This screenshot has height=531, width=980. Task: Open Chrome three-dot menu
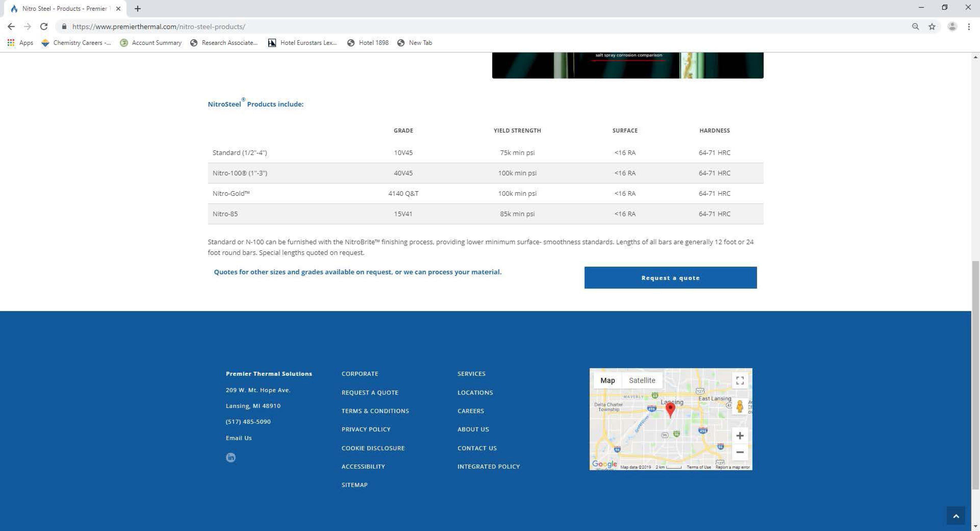[x=969, y=27]
